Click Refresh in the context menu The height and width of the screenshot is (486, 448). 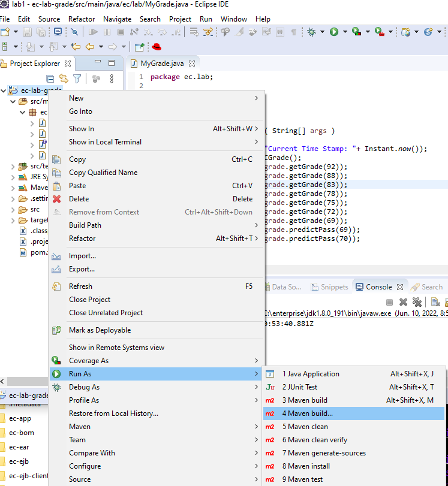tap(157, 286)
